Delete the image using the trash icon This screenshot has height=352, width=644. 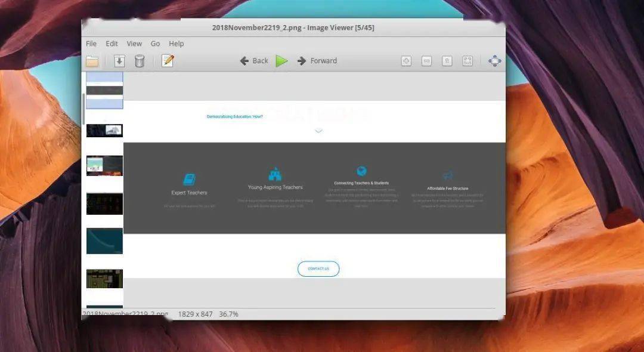(140, 61)
